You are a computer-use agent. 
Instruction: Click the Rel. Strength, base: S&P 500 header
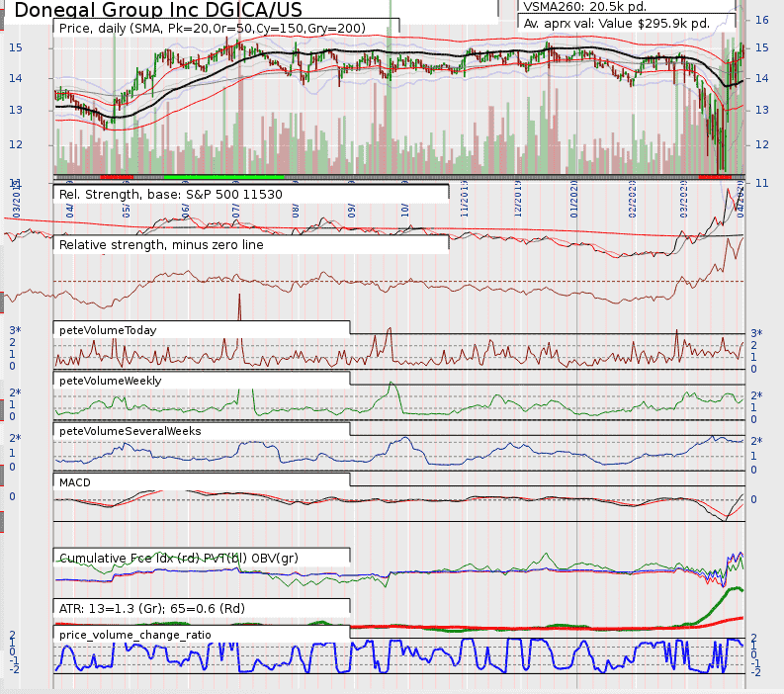tap(170, 194)
